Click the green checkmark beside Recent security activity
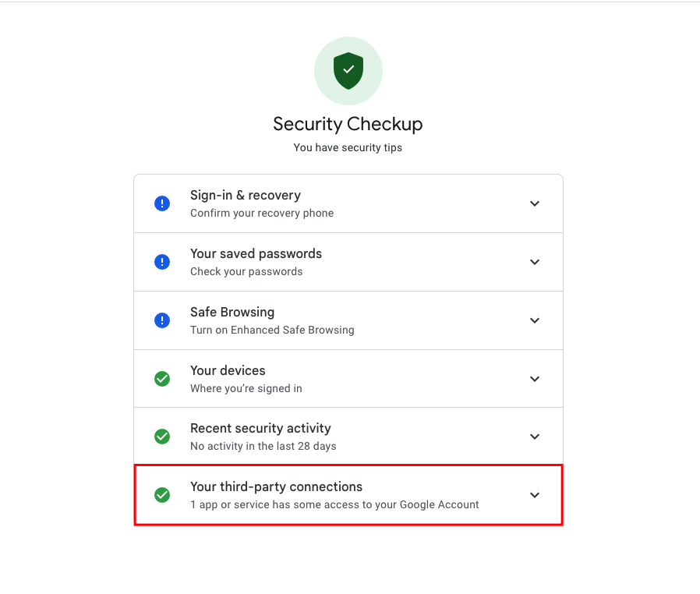Image resolution: width=700 pixels, height=594 pixels. tap(162, 437)
